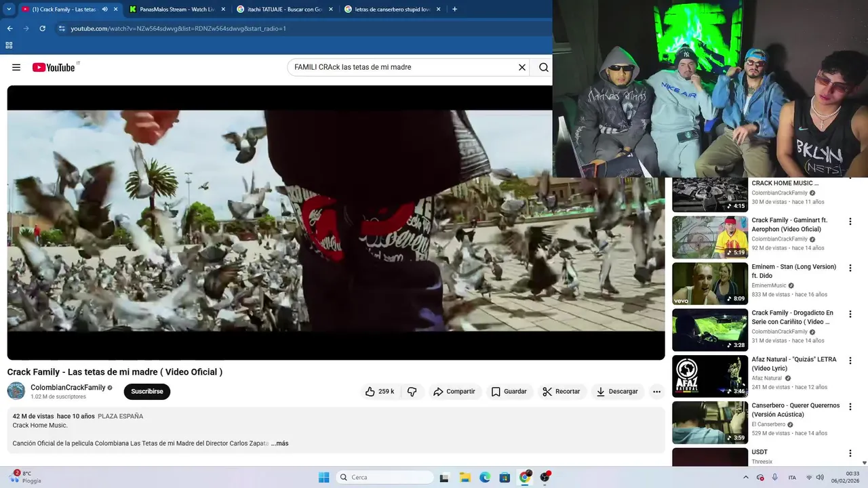
Task: Open Compartir share dialog
Action: 454,392
